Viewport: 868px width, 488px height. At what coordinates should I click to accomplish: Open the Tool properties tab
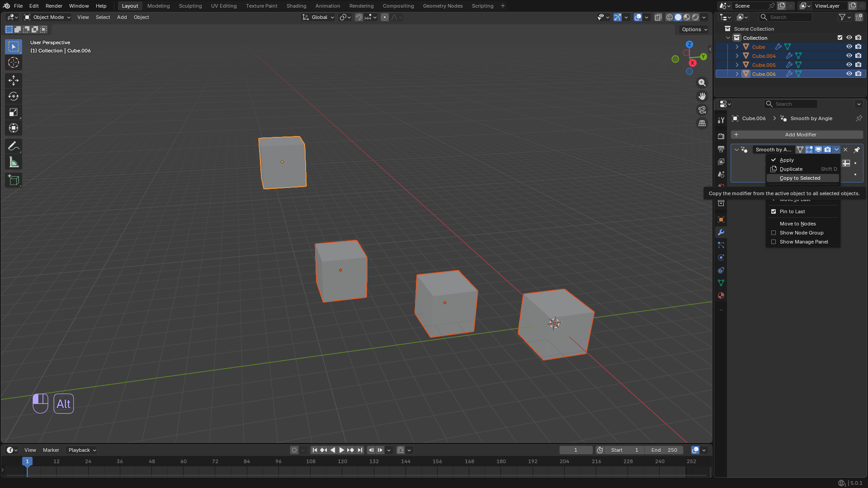[x=721, y=120]
